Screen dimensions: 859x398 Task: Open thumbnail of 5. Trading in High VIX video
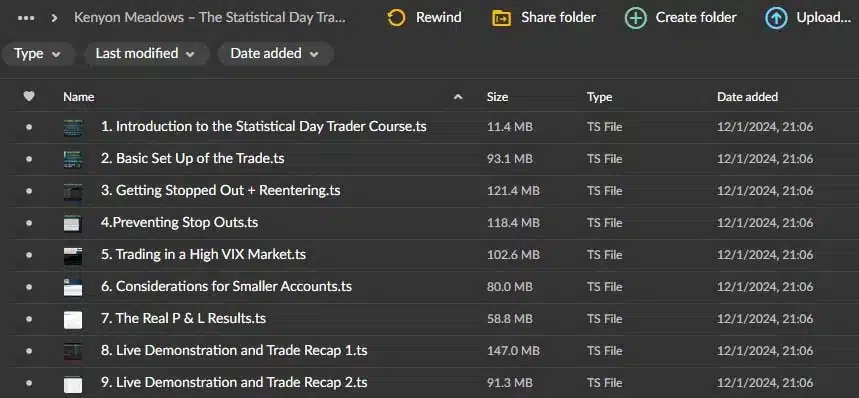click(72, 256)
